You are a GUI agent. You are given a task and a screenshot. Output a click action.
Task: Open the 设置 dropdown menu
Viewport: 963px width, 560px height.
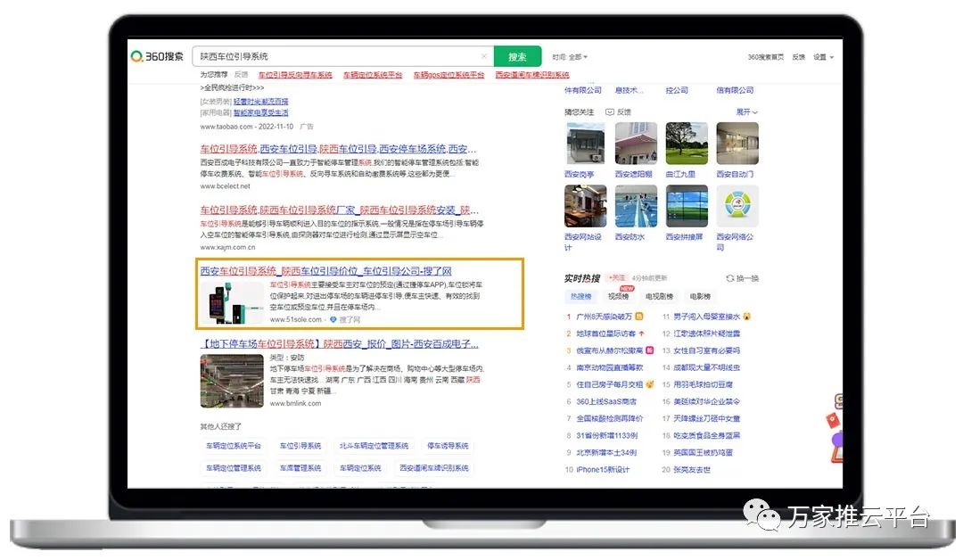click(x=823, y=57)
